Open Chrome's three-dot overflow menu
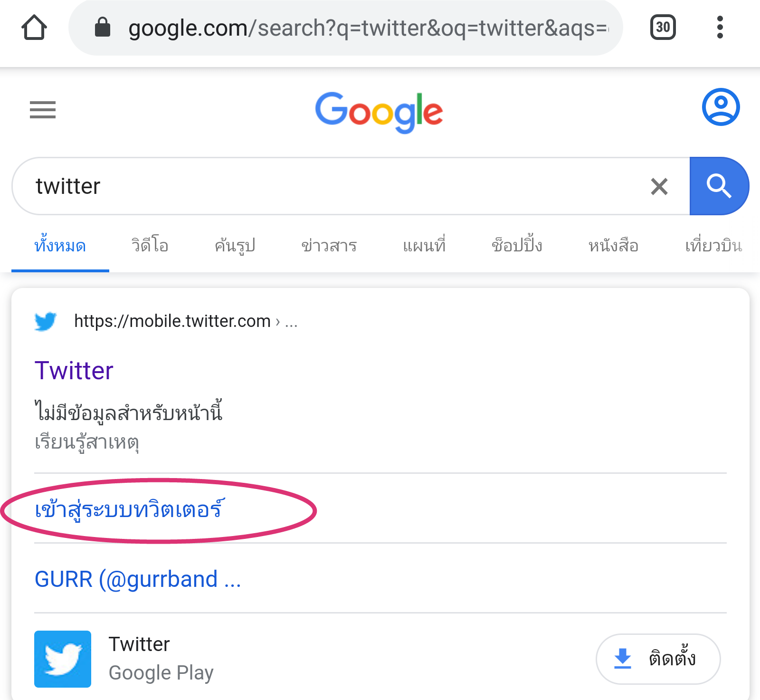This screenshot has height=700, width=760. coord(720,27)
